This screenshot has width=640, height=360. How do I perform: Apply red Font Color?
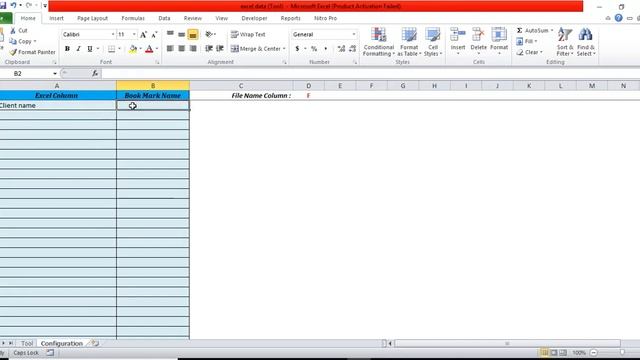pyautogui.click(x=149, y=49)
